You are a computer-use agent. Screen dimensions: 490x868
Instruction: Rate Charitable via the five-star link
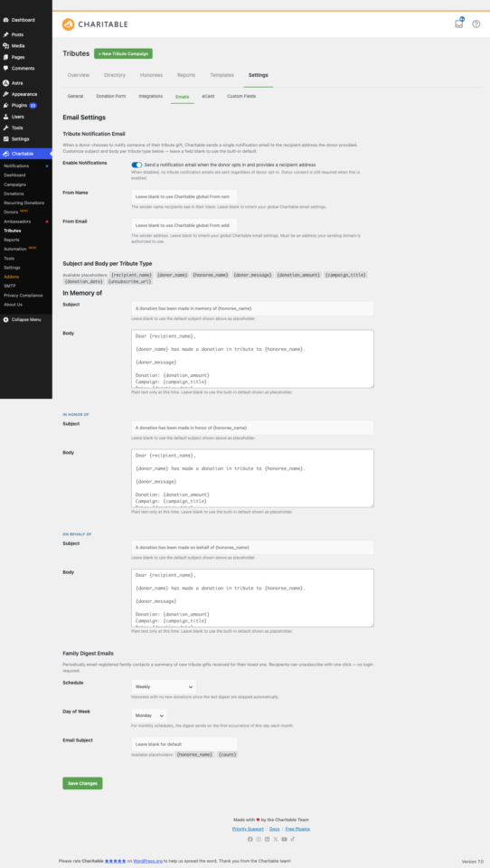click(x=115, y=862)
